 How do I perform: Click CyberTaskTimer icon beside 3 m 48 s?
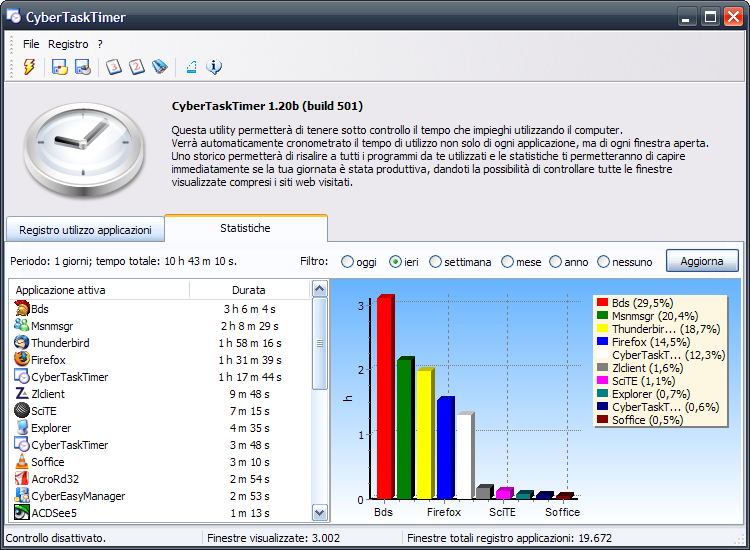22,444
